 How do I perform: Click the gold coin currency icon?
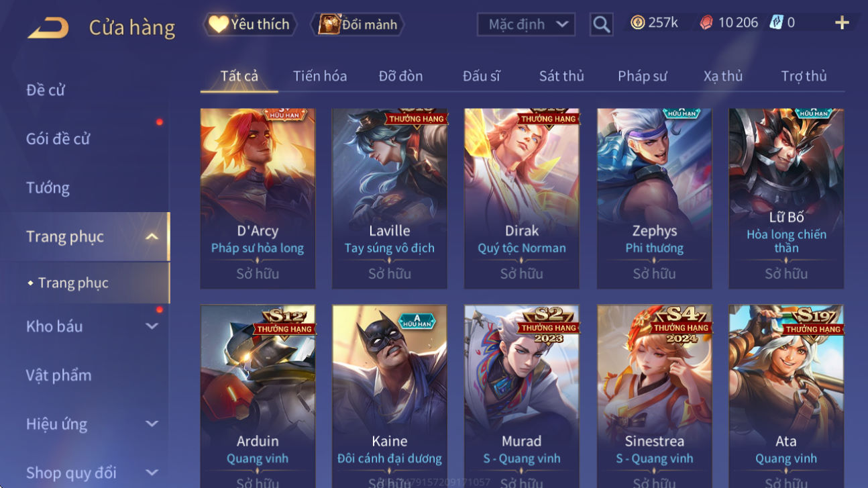[637, 22]
